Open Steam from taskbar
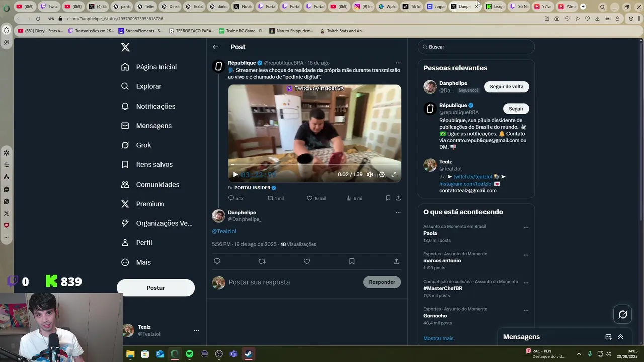 (x=248, y=354)
